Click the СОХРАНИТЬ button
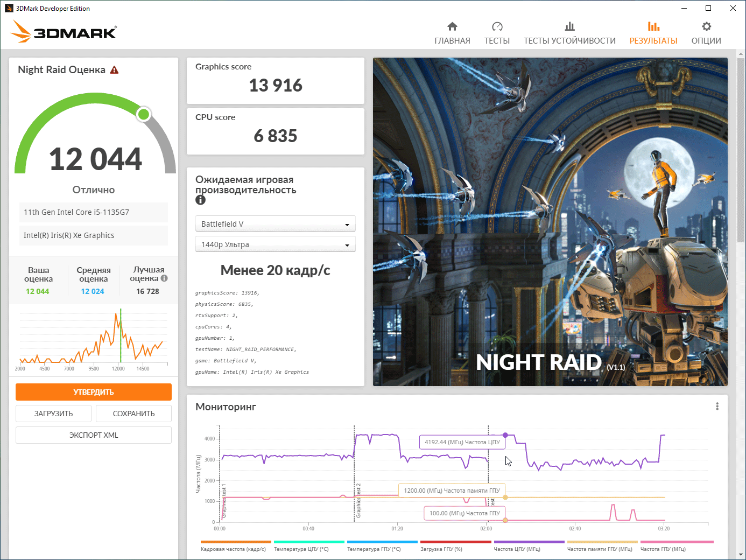The height and width of the screenshot is (560, 746). pyautogui.click(x=133, y=414)
